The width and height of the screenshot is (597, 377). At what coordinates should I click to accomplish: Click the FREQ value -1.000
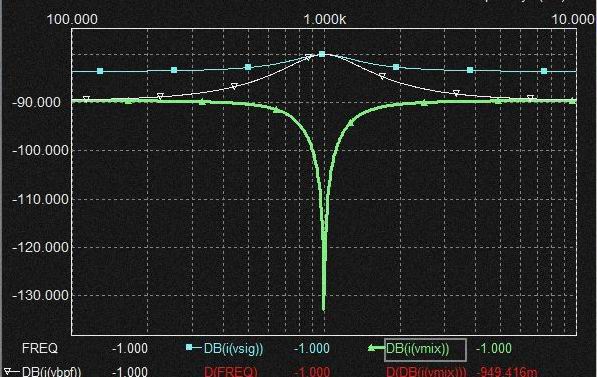coord(130,348)
